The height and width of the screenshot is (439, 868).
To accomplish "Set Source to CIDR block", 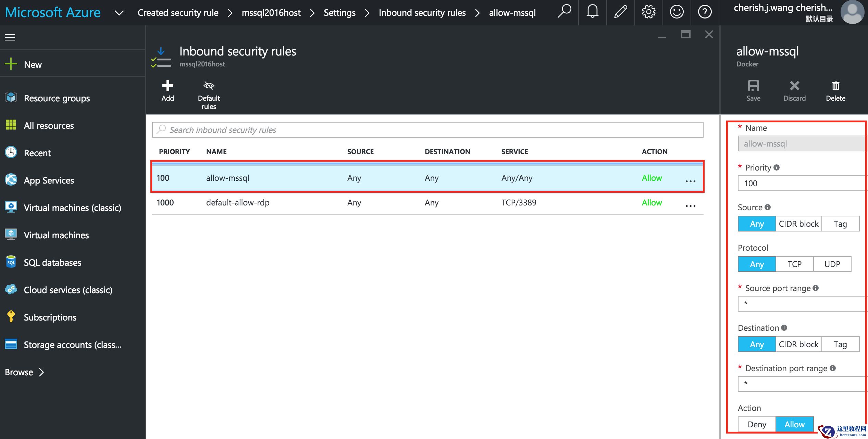I will click(798, 224).
